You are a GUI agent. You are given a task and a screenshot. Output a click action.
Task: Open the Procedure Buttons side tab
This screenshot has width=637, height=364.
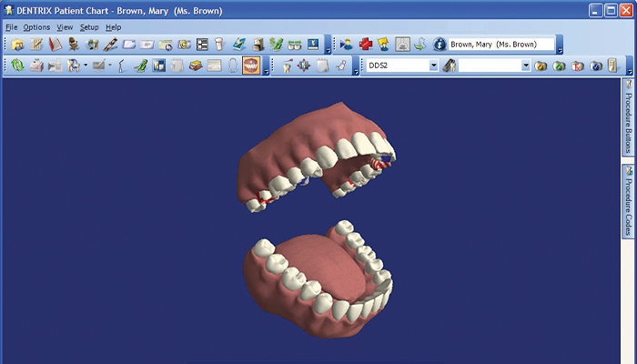[628, 121]
